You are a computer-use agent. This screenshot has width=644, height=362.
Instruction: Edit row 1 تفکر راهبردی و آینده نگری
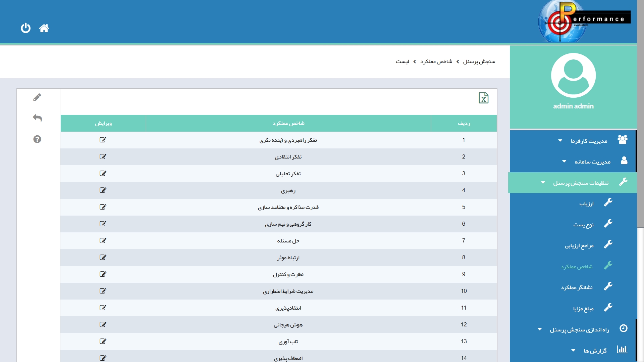[x=103, y=140]
